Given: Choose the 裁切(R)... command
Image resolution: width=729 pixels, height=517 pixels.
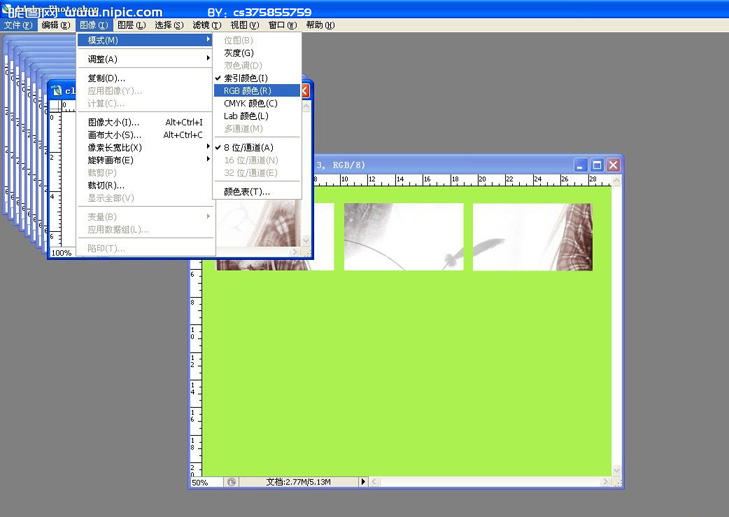Looking at the screenshot, I should click(x=145, y=186).
